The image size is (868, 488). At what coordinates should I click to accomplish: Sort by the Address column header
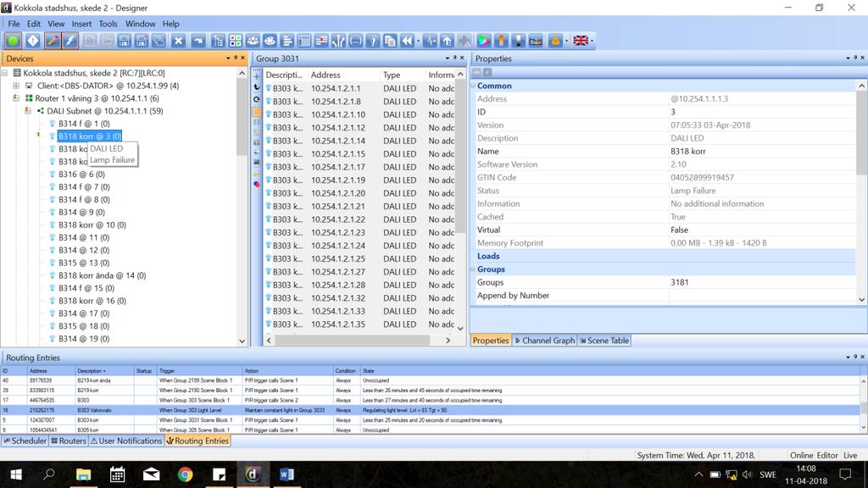pyautogui.click(x=343, y=75)
